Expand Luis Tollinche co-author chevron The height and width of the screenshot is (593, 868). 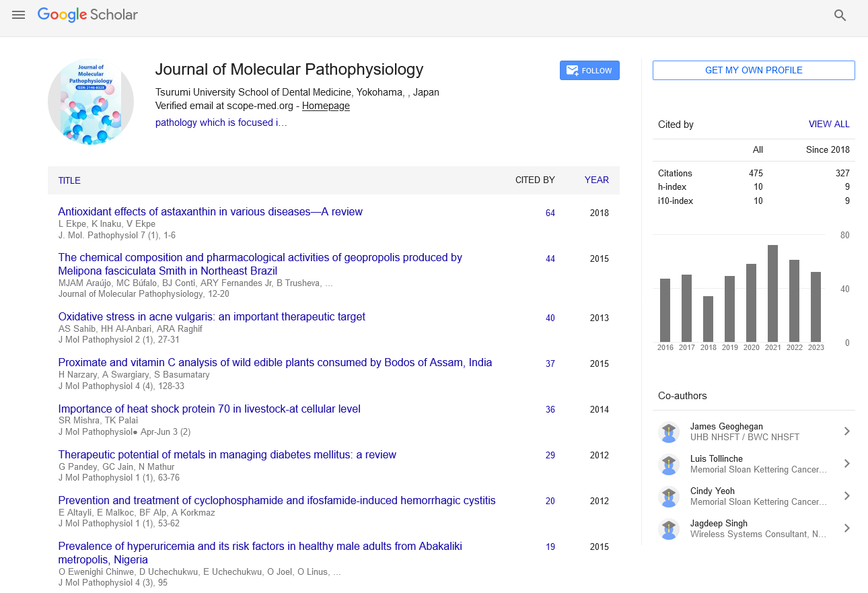[846, 464]
